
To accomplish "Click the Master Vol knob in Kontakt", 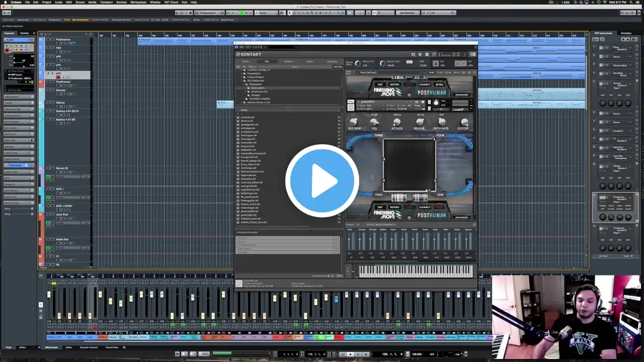I will coord(358,63).
